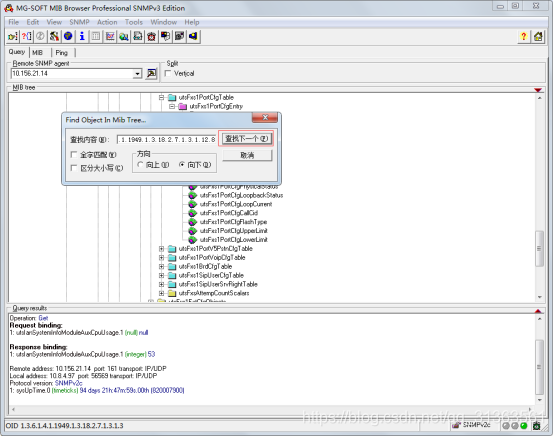Open the Remote SNMP agent address dropdown
554x436 pixels.
tap(137, 73)
